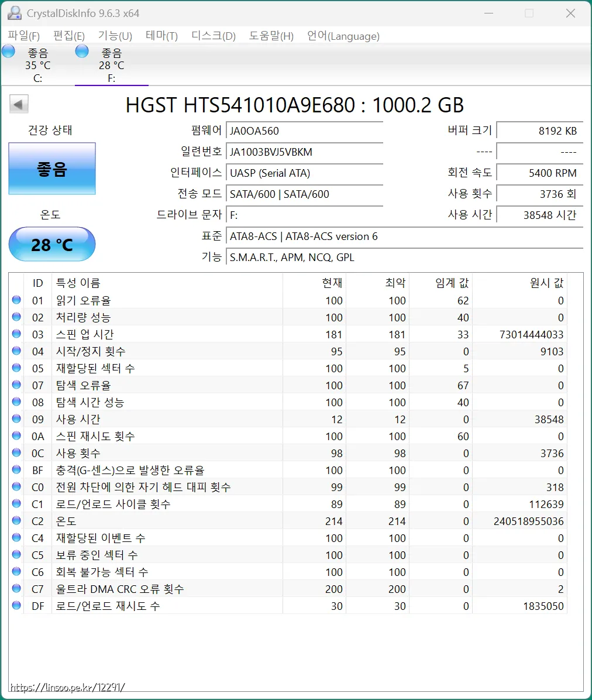
Task: Click raw value 240518955036 in 온도 row
Action: coord(529,521)
